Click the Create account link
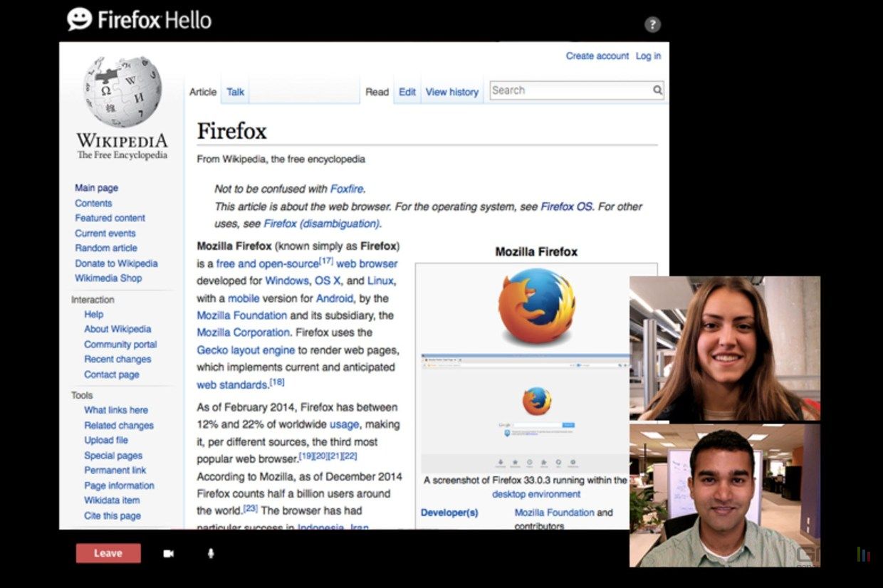Viewport: 883px width, 588px height. [597, 56]
